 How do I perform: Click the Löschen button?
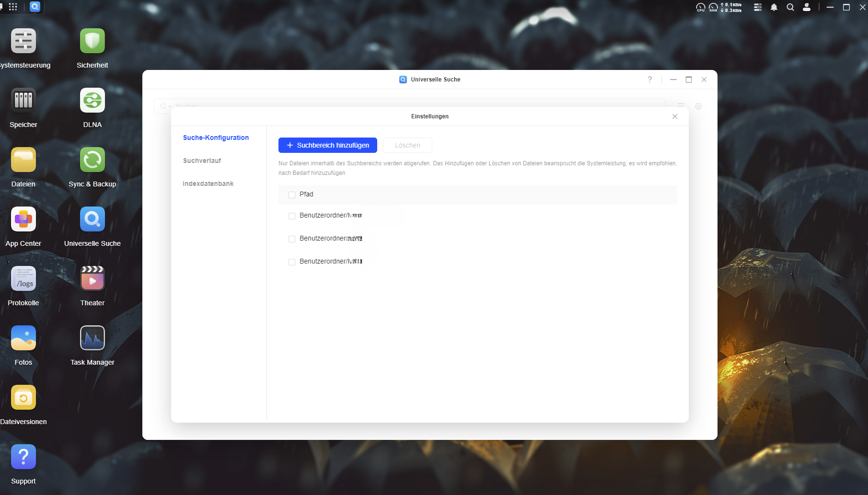[x=407, y=145]
